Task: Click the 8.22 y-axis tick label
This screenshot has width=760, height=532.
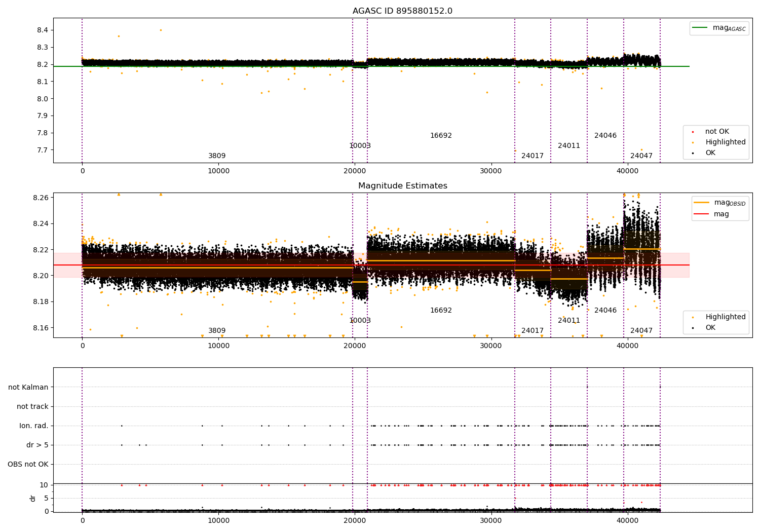Action: tap(41, 250)
